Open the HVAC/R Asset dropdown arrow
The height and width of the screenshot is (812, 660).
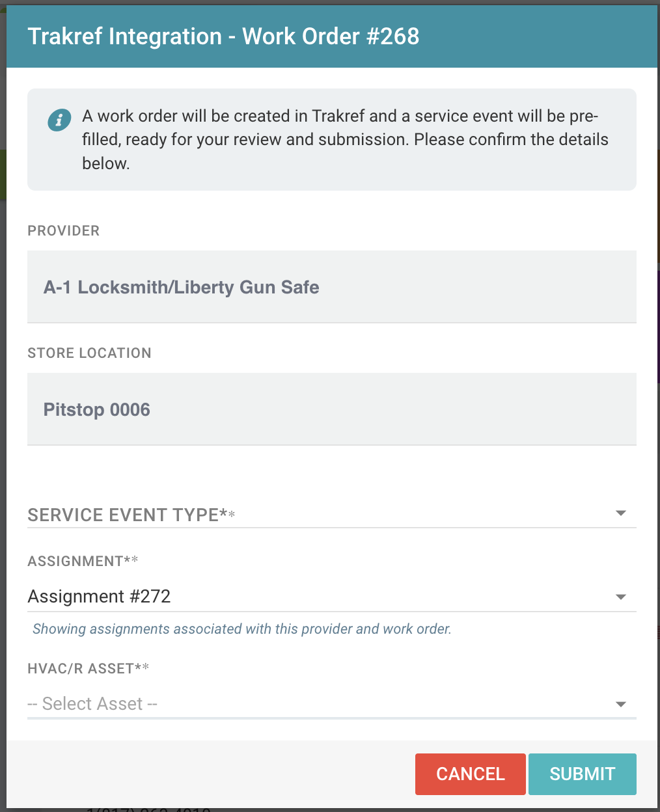[620, 704]
